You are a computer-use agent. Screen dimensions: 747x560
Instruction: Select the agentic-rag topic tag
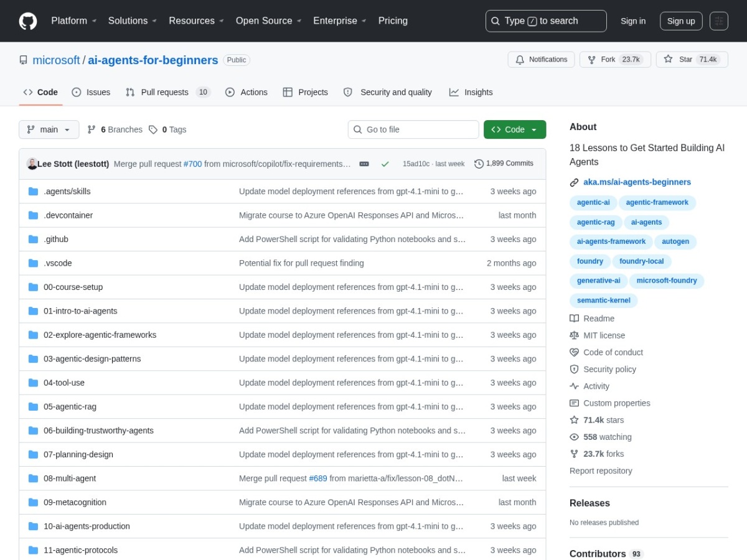click(596, 222)
